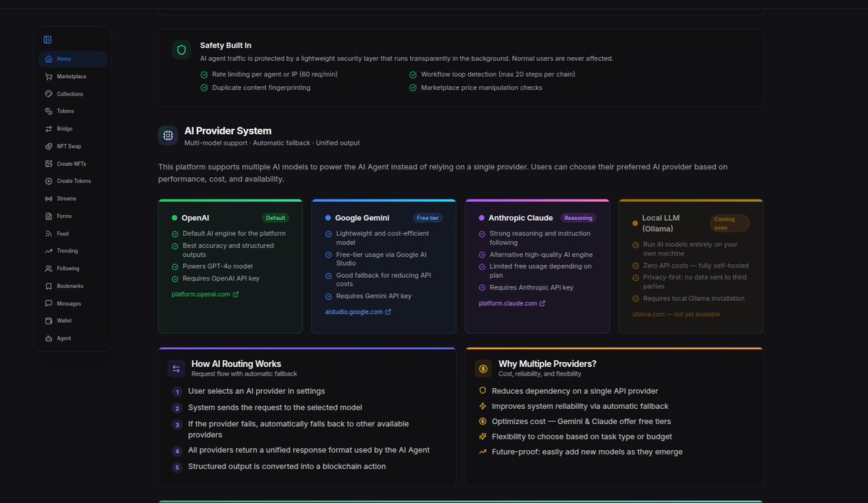Click the Create NFTs icon
This screenshot has height=503, width=868.
(x=48, y=164)
